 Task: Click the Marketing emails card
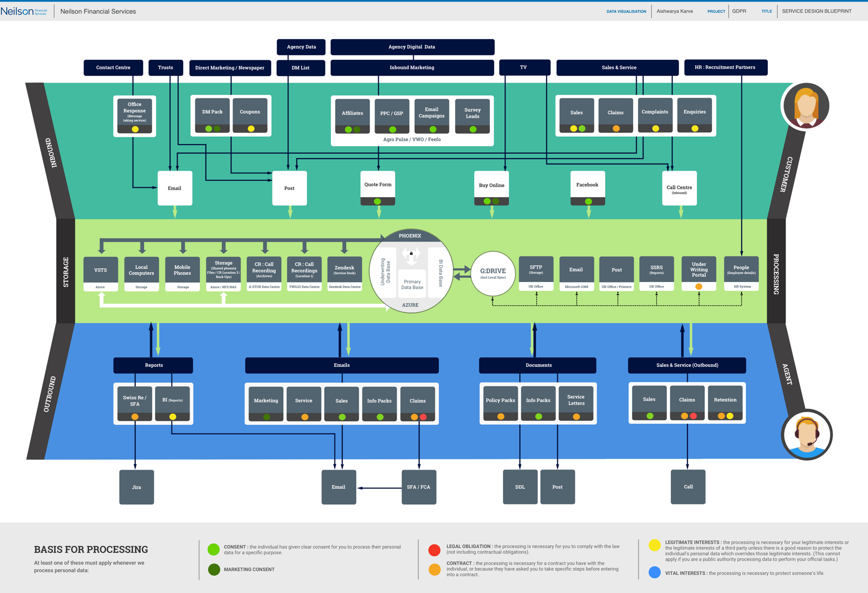click(266, 404)
